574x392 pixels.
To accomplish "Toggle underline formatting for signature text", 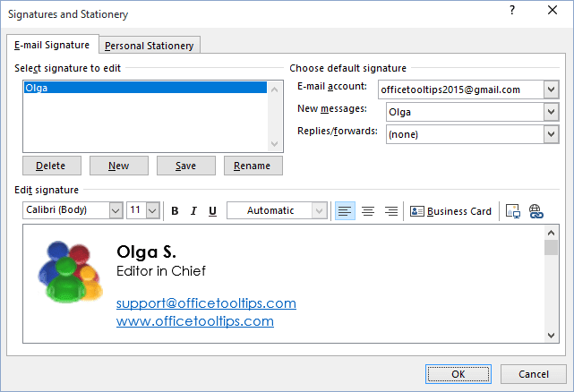I will (x=212, y=211).
